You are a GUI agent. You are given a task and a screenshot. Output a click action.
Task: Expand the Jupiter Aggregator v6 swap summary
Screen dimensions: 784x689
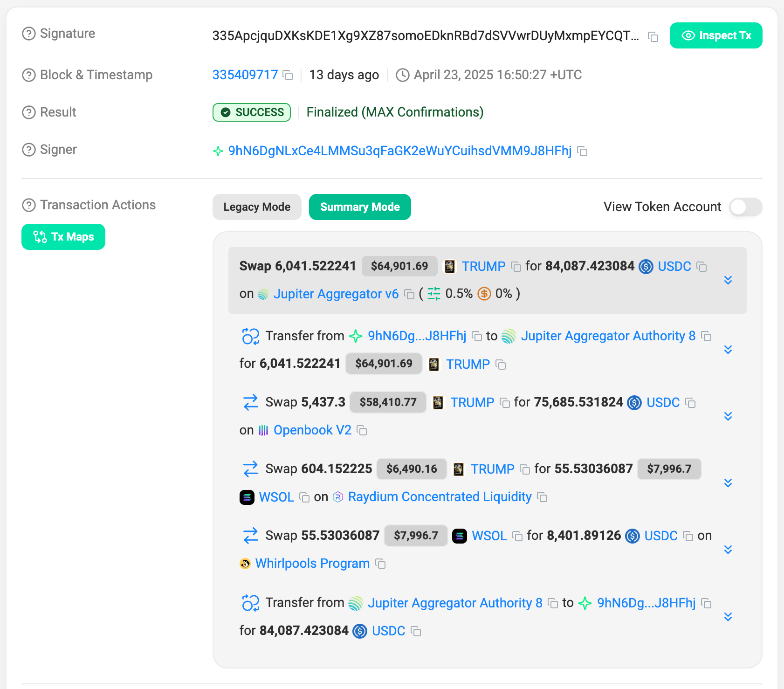[728, 280]
